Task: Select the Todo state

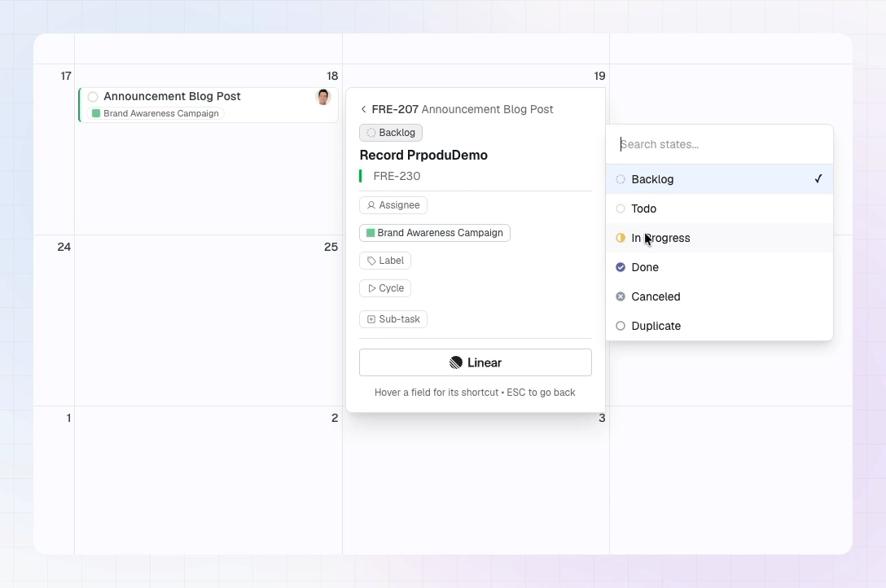Action: point(719,208)
